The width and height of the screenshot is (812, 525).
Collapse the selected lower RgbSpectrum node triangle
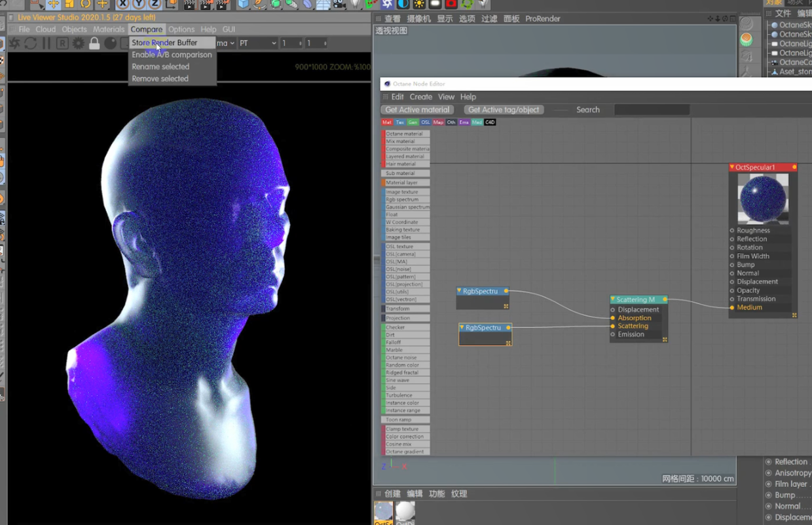(x=462, y=328)
